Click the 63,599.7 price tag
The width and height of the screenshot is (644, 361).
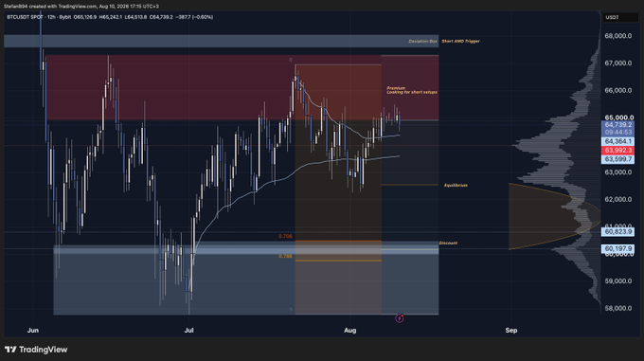coord(617,159)
